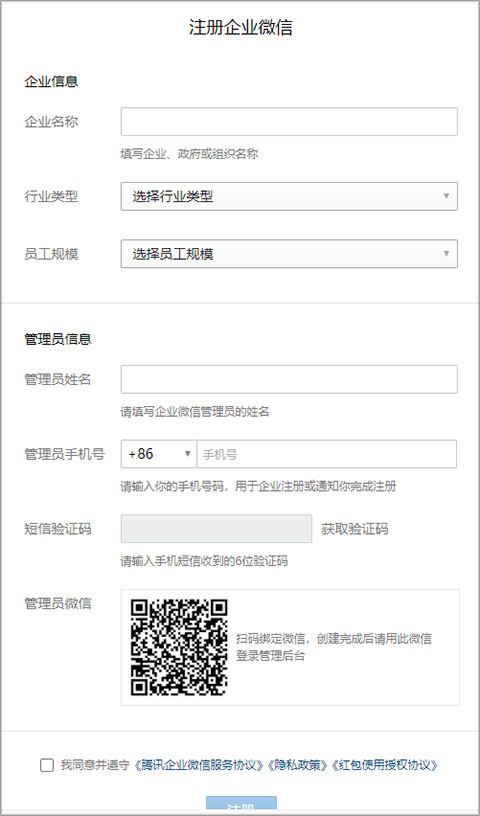Focus the 管理员姓名 text field
The width and height of the screenshot is (480, 816).
click(x=289, y=379)
